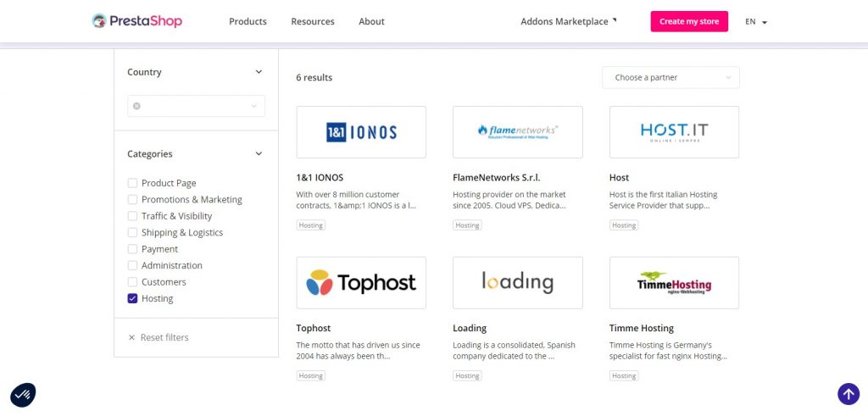Open the TimmeHosting logo card

coord(674,283)
